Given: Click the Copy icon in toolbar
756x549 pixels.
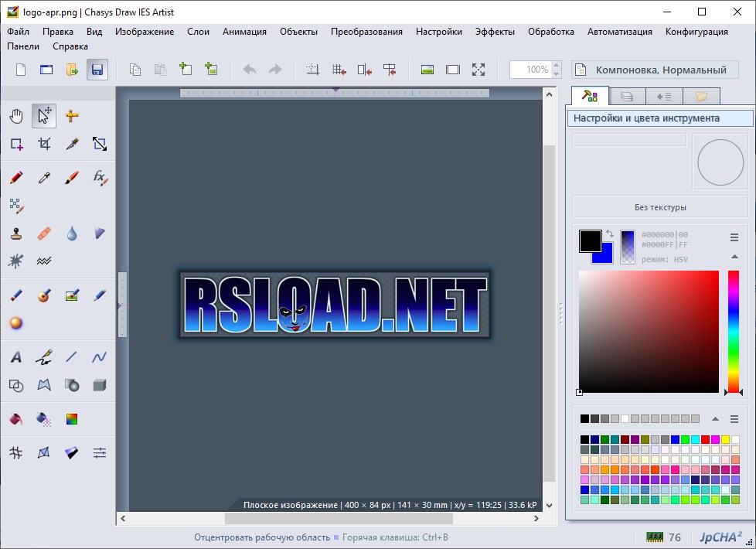Looking at the screenshot, I should (x=135, y=70).
